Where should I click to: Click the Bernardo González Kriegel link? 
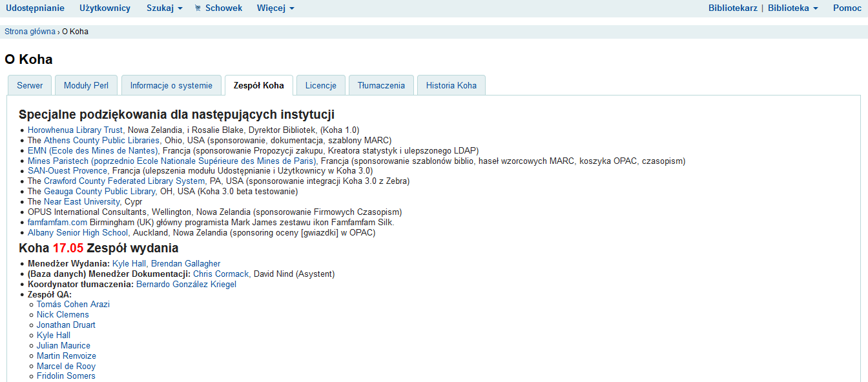186,285
